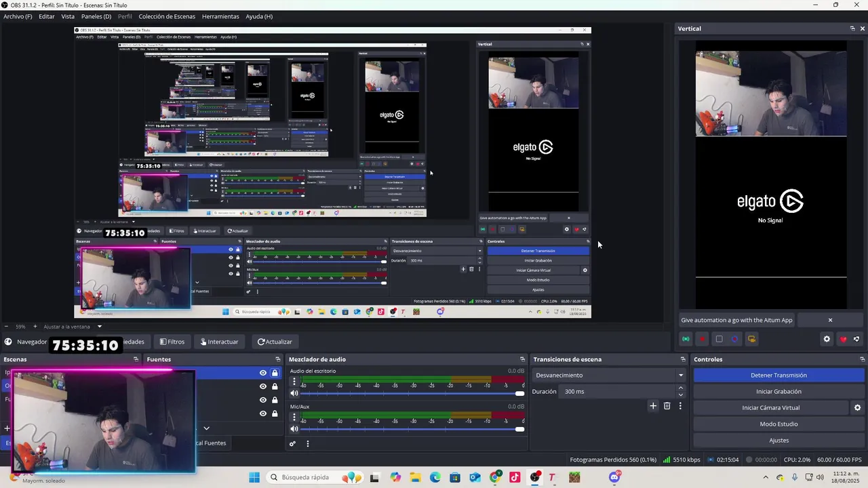Open virtual camera settings gear

point(857,408)
